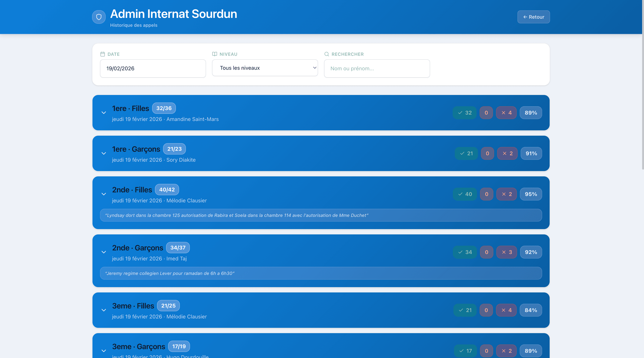Expand the 3eme · Filles chevron
The width and height of the screenshot is (644, 358).
point(104,310)
